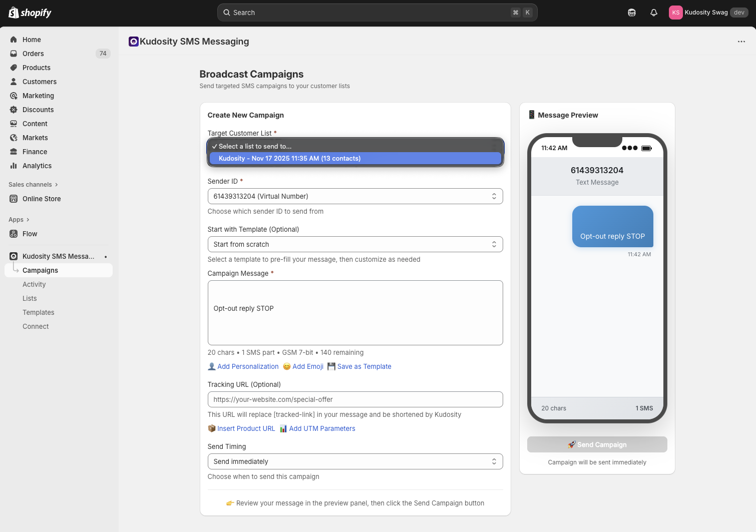Viewport: 756px width, 532px height.
Task: Open the Start with Template dropdown
Action: pos(355,244)
